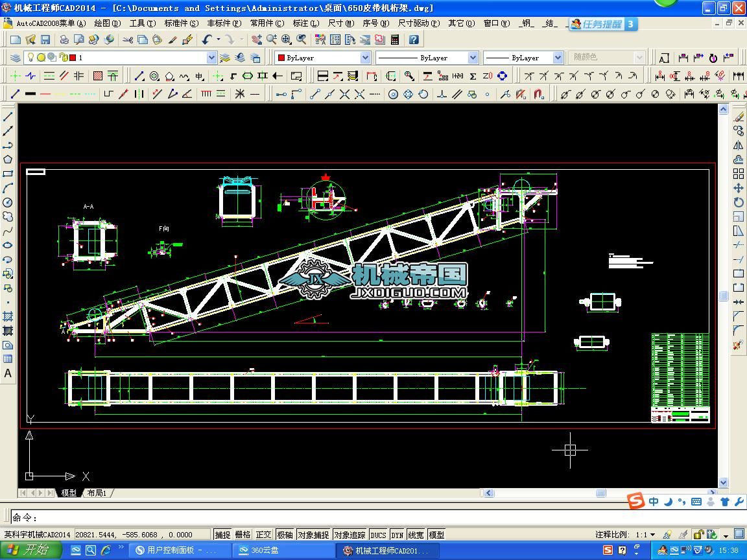Toggle DUCS dynamic UCS
This screenshot has width=747, height=560.
378,535
